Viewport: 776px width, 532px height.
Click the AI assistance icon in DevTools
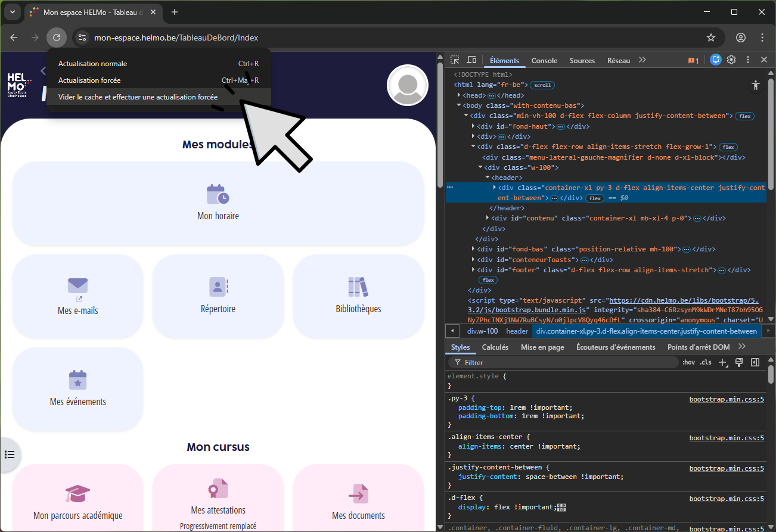click(715, 60)
